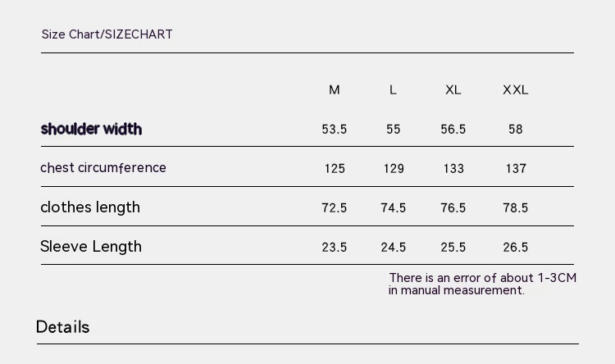Click the 53.5 shoulder width value
This screenshot has width=615, height=364.
[335, 130]
